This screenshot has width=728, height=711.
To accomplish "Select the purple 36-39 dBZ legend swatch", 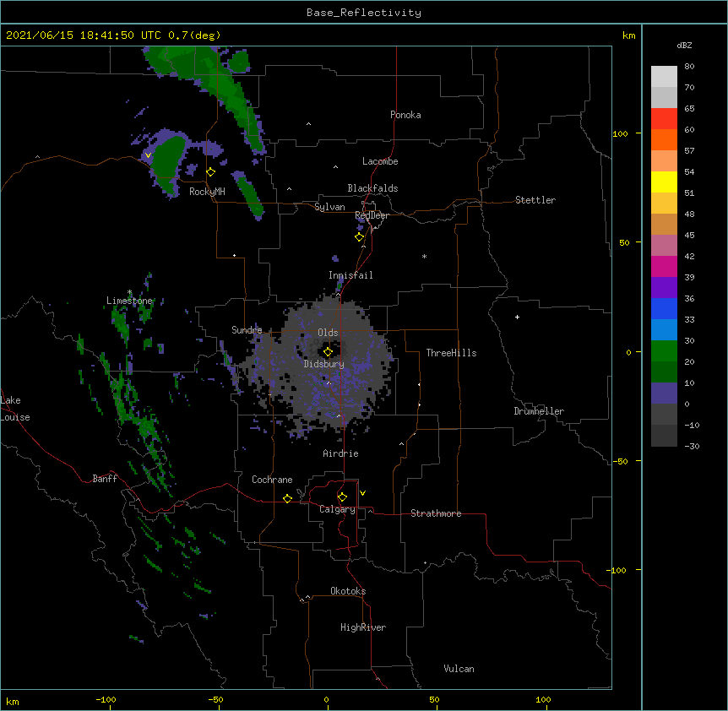I will tap(664, 288).
